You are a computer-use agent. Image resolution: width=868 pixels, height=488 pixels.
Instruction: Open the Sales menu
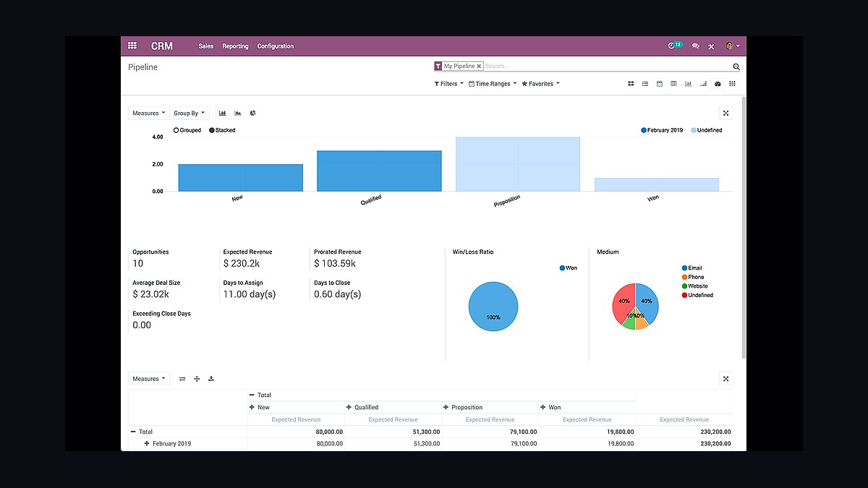point(206,46)
